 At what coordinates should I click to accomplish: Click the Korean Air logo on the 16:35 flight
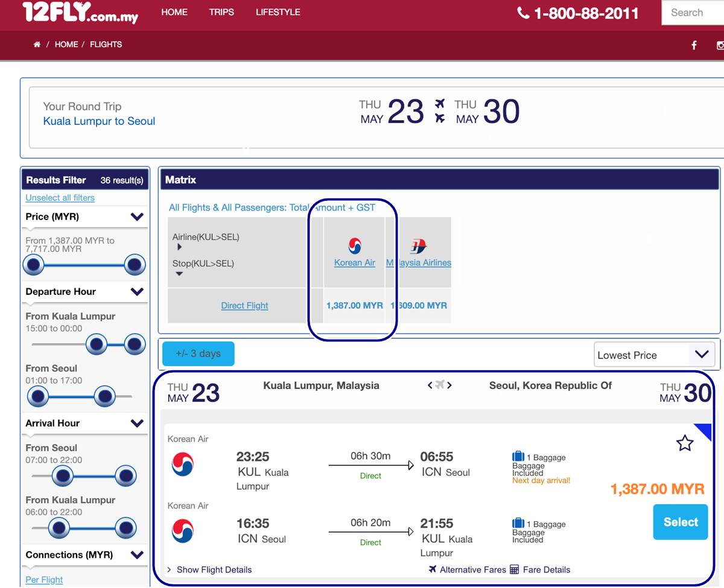coord(183,531)
